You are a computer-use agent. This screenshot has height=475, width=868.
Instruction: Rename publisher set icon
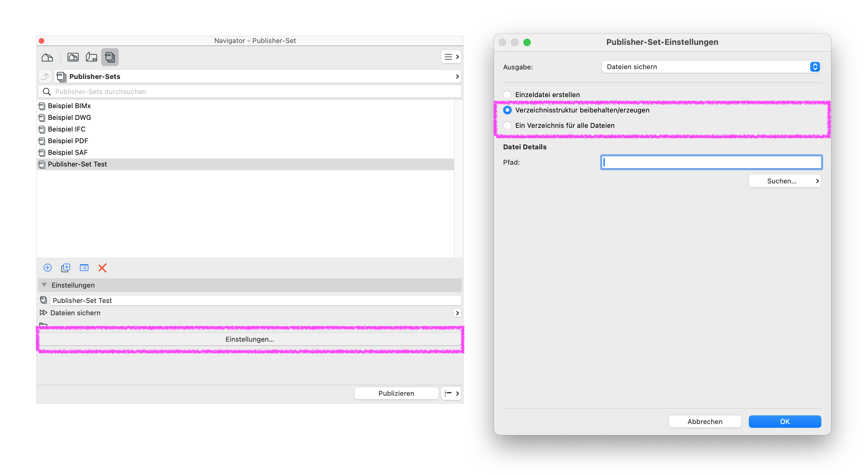pyautogui.click(x=84, y=268)
